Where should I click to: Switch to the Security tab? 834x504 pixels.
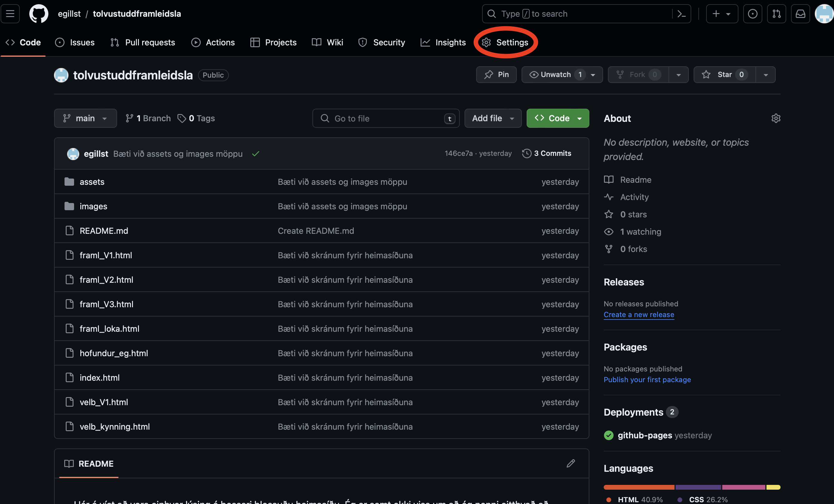coord(382,43)
